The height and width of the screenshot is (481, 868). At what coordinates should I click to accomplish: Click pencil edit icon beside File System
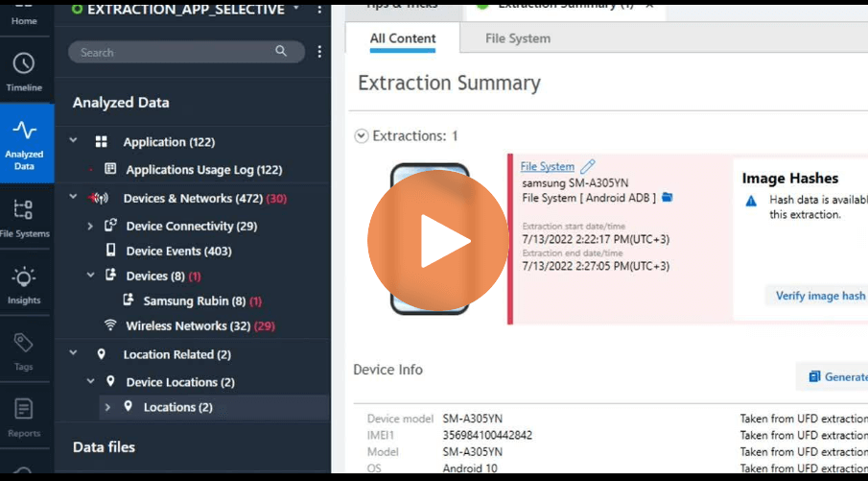[x=588, y=166]
